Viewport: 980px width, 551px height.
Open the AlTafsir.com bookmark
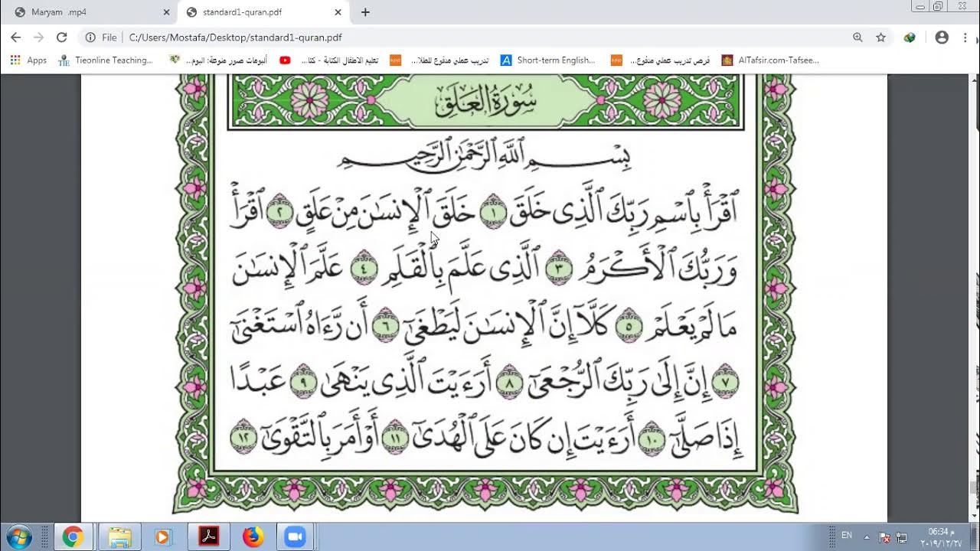click(x=770, y=60)
